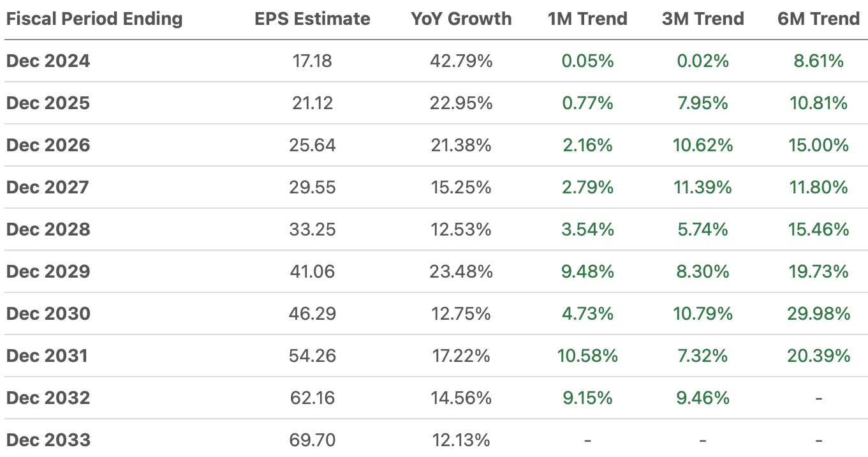Select the Dec 2025 row label
The image size is (868, 457).
48,103
